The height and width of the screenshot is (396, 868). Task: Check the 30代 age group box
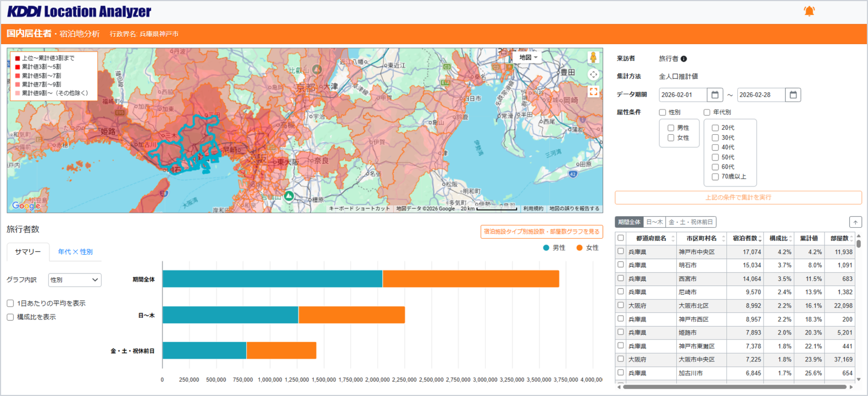715,137
